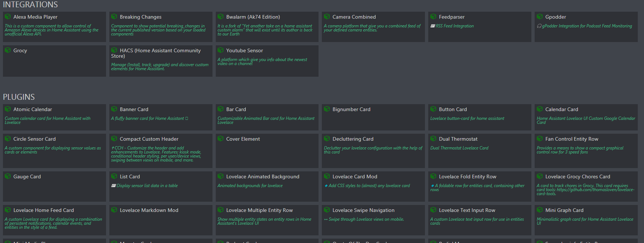The image size is (644, 243).
Task: Select the Lovelace Text Input Row title
Action: pyautogui.click(x=467, y=210)
